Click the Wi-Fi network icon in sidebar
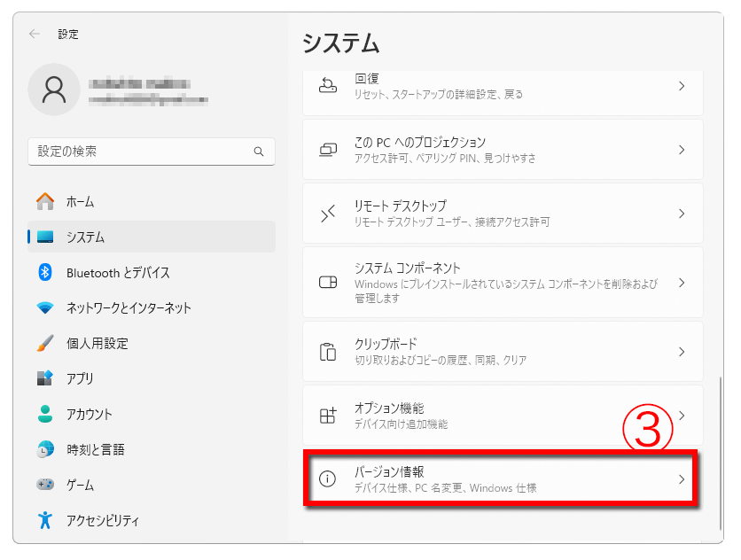Screen dimensions: 741x560 [45, 308]
